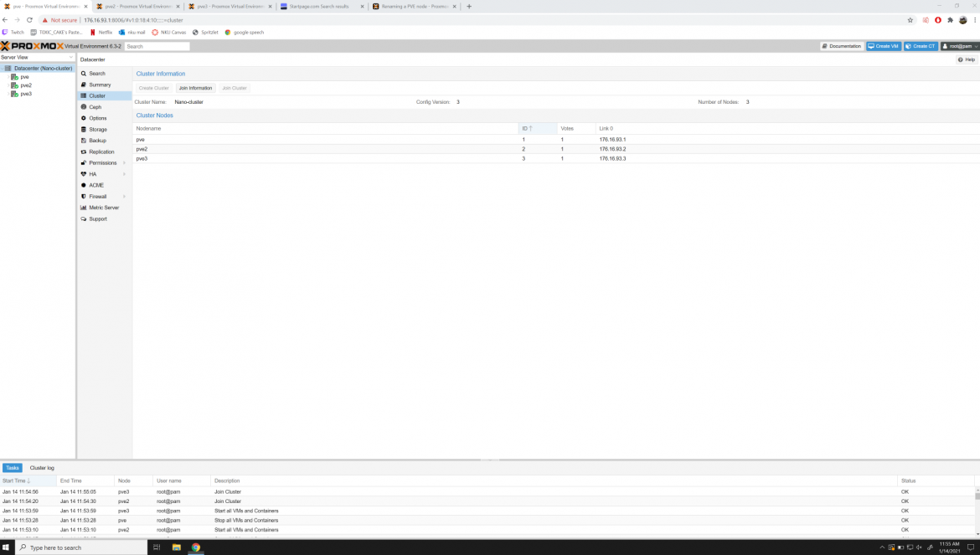This screenshot has height=555, width=980.
Task: Switch to the Tasks tab
Action: click(x=13, y=468)
